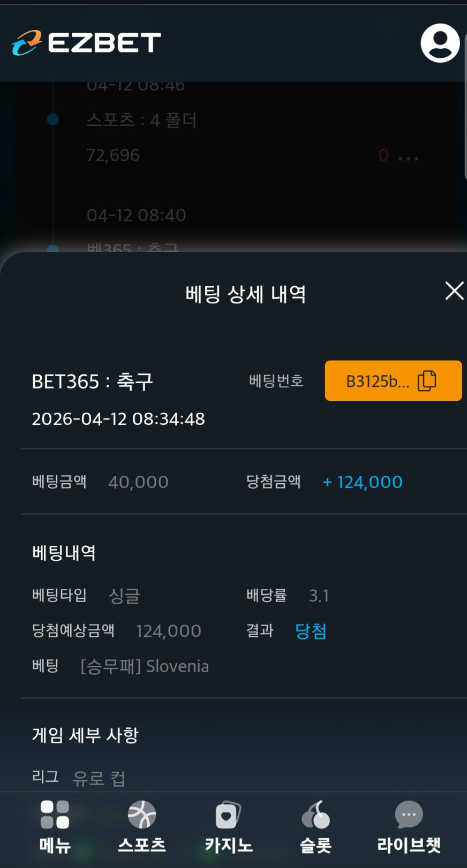Viewport: 467px width, 868px height.
Task: Open the user profile icon
Action: pos(440,43)
